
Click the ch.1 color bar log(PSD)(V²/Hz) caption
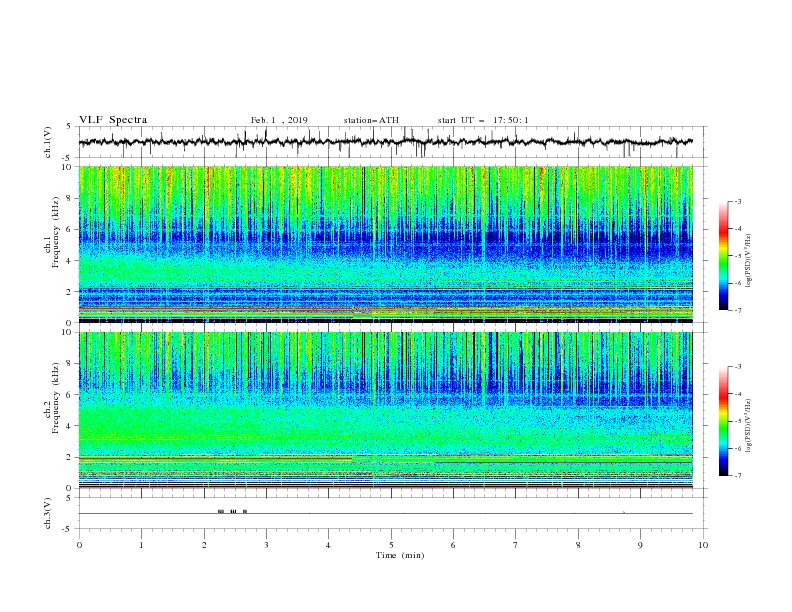tap(749, 261)
